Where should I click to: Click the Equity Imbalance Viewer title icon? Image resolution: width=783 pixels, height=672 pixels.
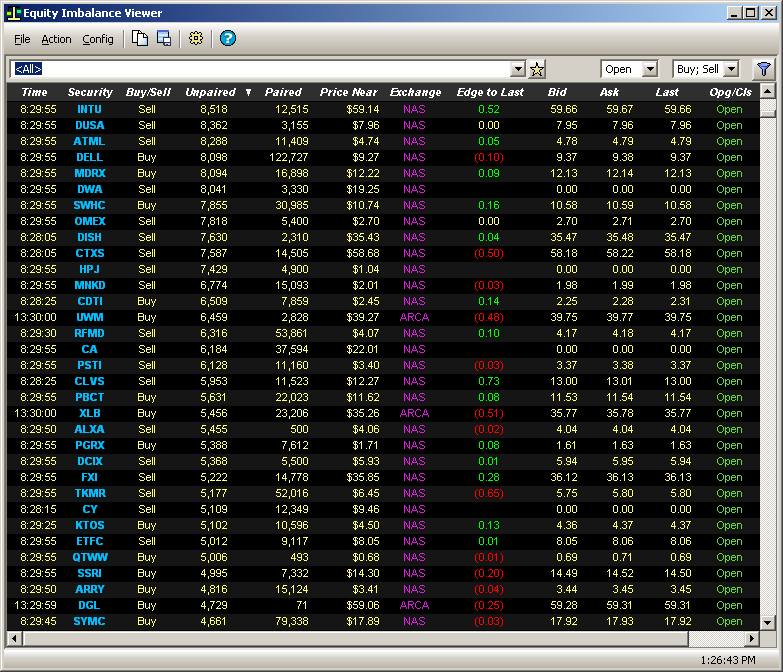[x=13, y=13]
